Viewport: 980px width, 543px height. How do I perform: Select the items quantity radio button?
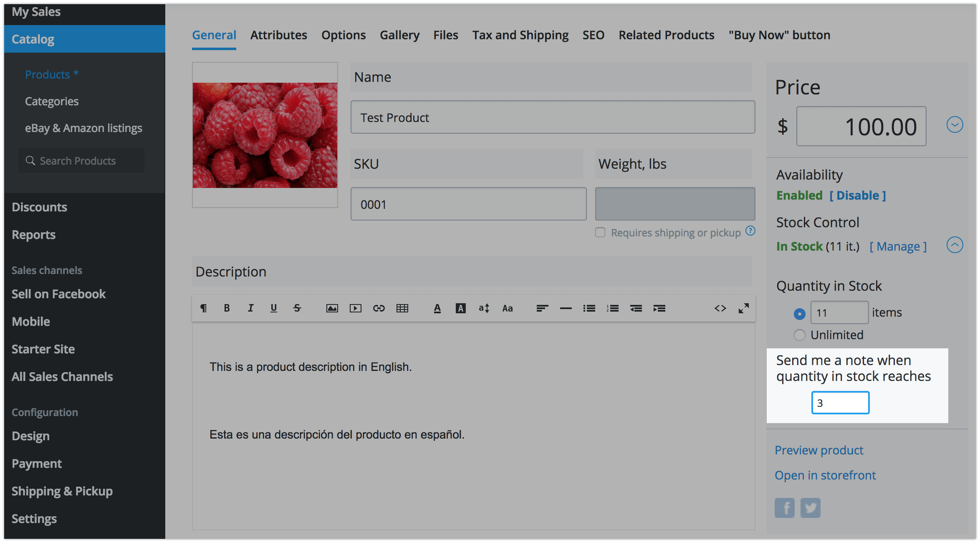[799, 313]
